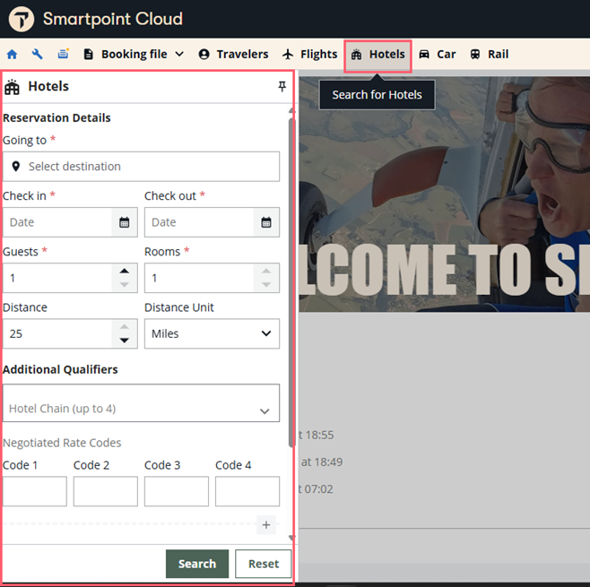This screenshot has width=590, height=587.
Task: Click the Hotels panel vertical scrollbar
Action: [x=291, y=282]
